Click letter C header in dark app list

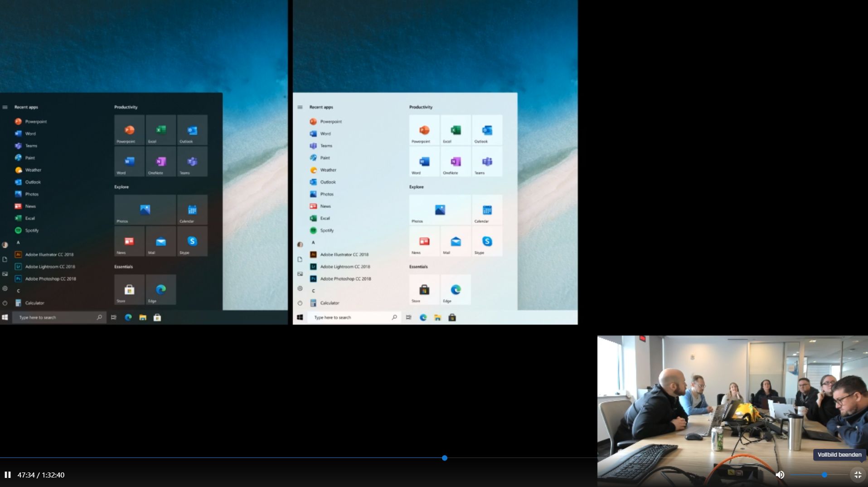[19, 291]
